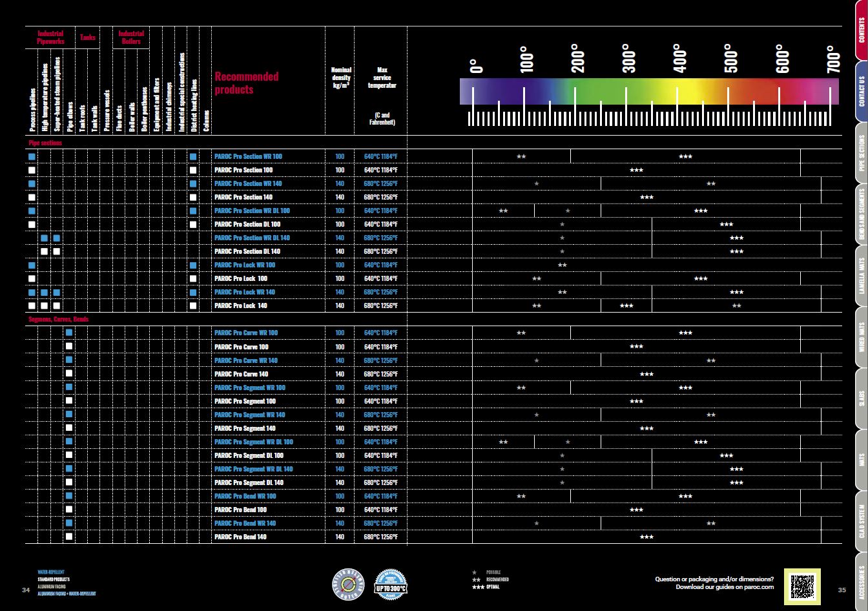Jump to the CLAD SYSTEM side tab
This screenshot has width=868, height=611.
click(x=862, y=522)
